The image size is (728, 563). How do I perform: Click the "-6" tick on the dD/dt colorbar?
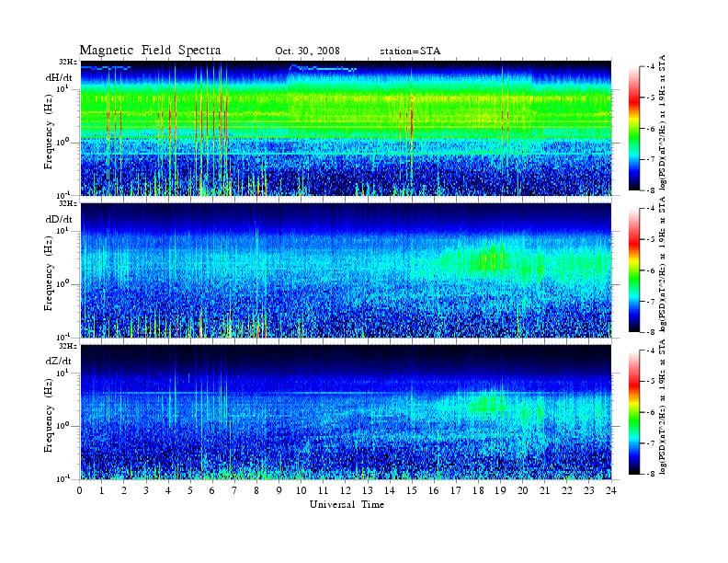[x=651, y=270]
